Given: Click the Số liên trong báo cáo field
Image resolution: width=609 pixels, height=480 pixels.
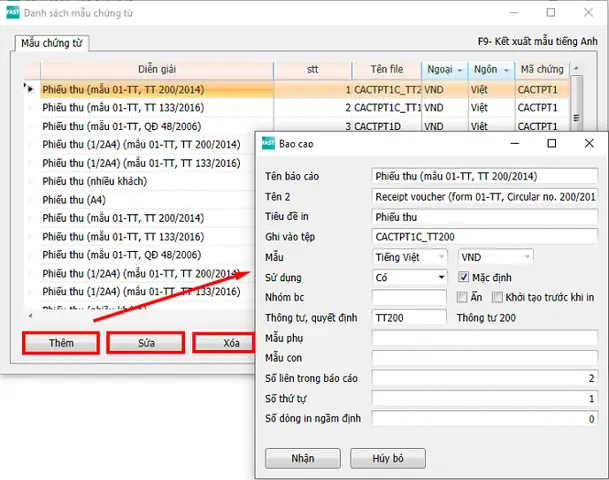Looking at the screenshot, I should (x=484, y=378).
